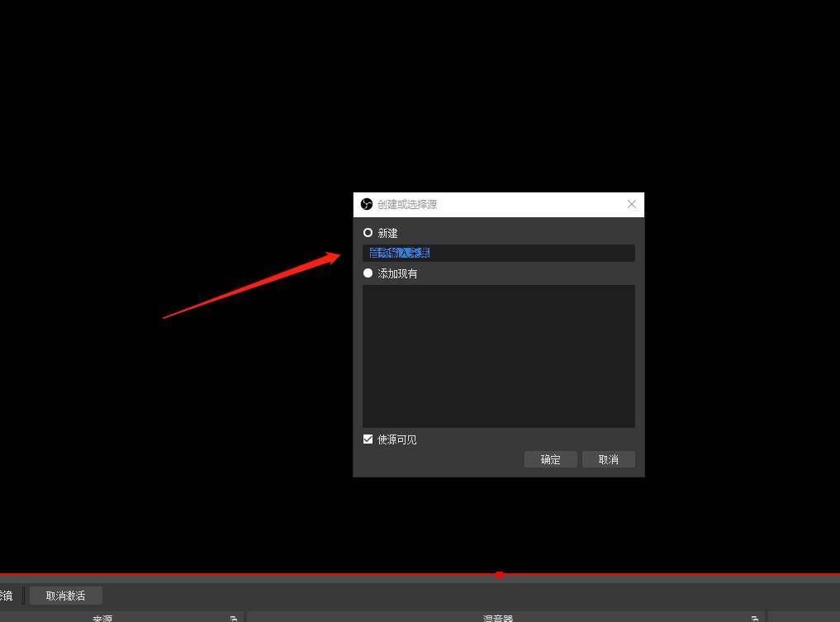Choose the 添加现有 radio option

pos(368,273)
